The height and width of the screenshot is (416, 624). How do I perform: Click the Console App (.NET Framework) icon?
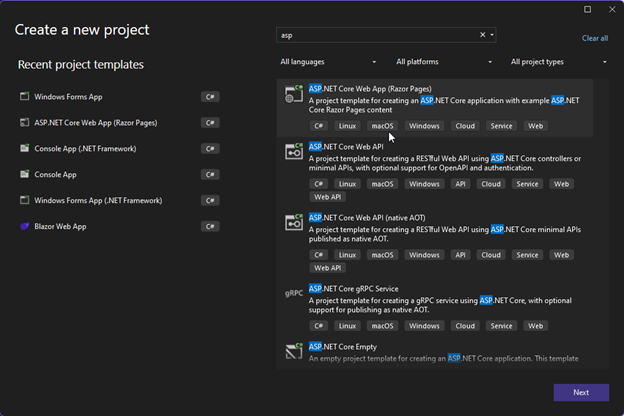tap(25, 148)
